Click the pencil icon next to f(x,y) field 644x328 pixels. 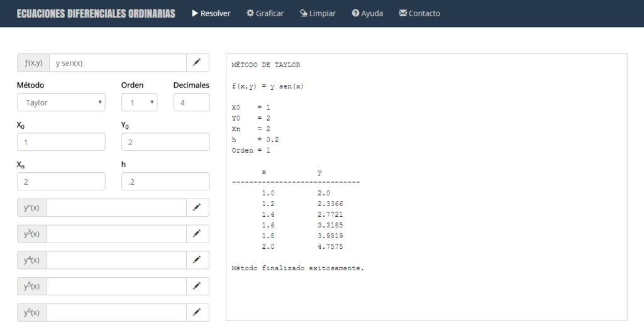[197, 63]
